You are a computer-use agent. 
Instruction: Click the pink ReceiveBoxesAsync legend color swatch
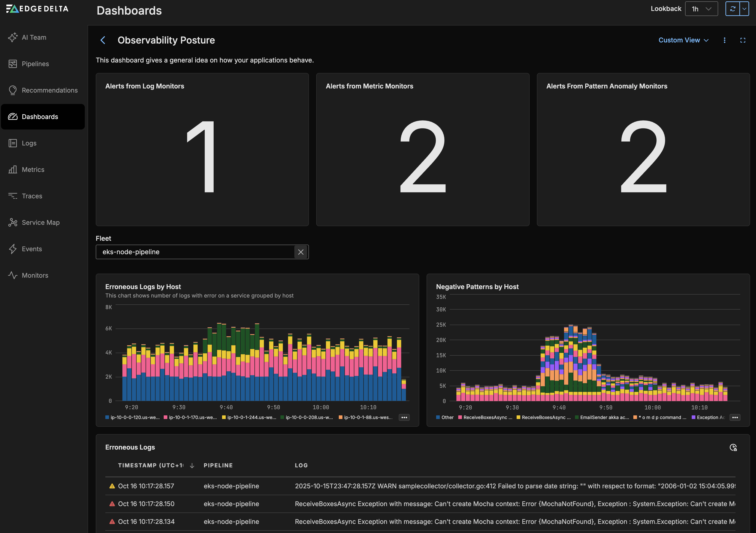point(460,417)
